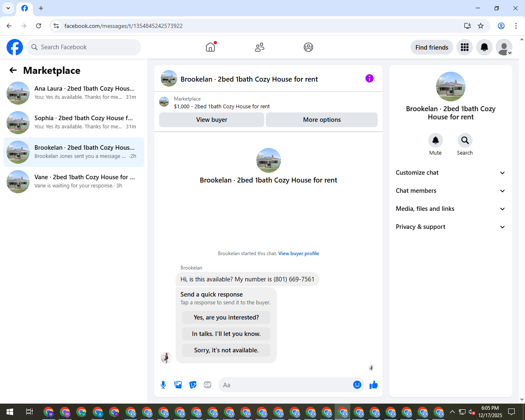Attach a photo using the image icon
Image resolution: width=525 pixels, height=420 pixels.
point(178,385)
